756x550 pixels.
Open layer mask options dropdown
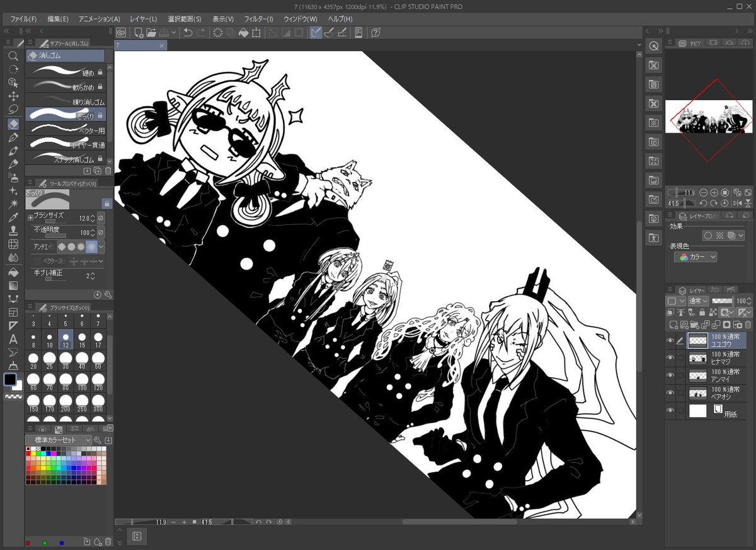click(728, 312)
